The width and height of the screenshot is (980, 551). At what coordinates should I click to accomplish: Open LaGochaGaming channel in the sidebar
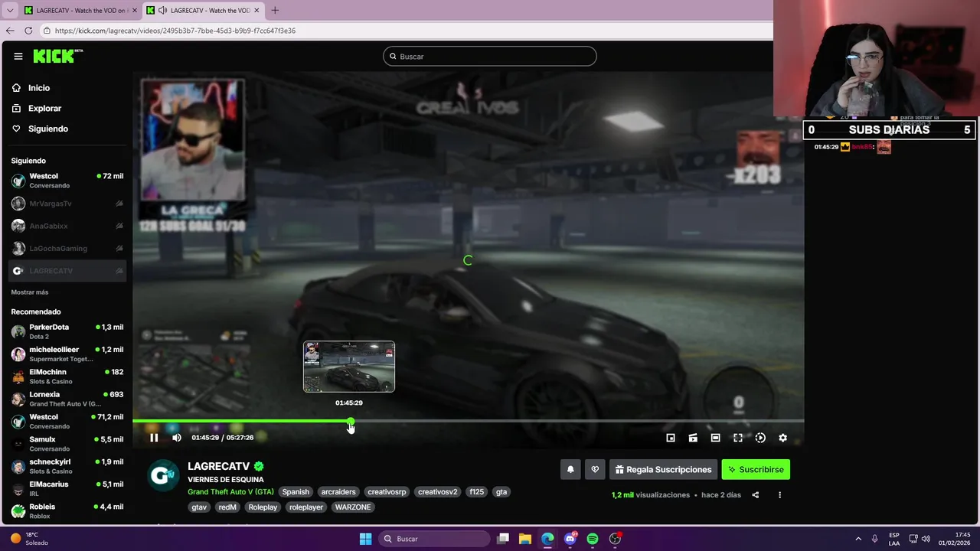click(67, 248)
